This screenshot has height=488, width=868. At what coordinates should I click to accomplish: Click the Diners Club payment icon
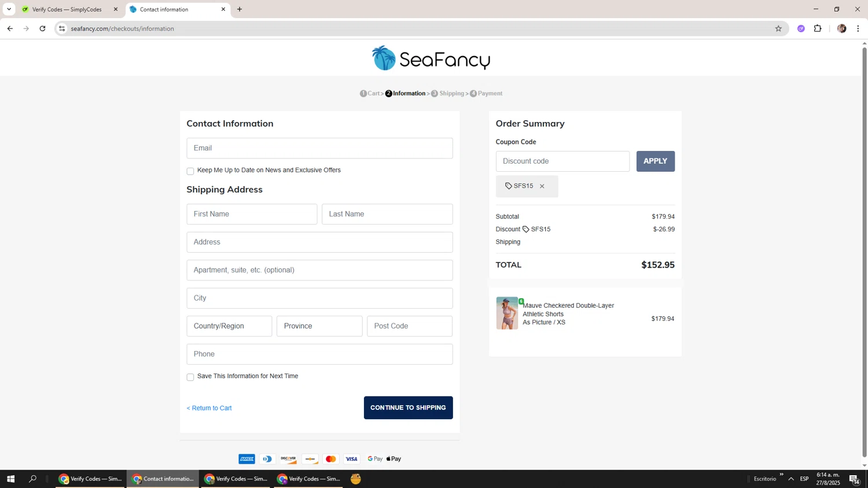point(267,459)
